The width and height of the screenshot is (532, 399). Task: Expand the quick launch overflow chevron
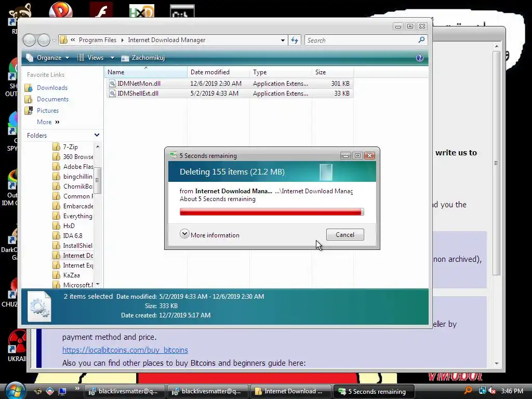(x=77, y=389)
